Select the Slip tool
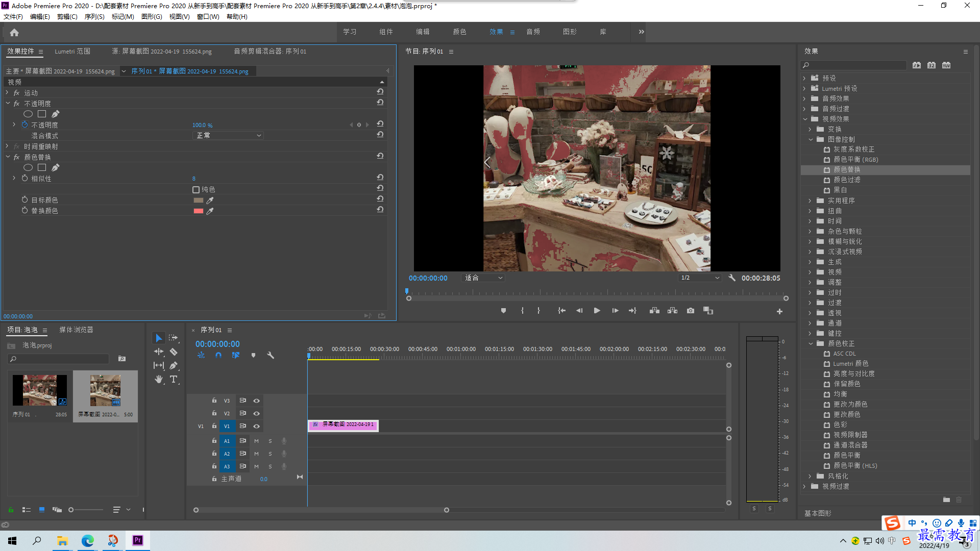 159,365
